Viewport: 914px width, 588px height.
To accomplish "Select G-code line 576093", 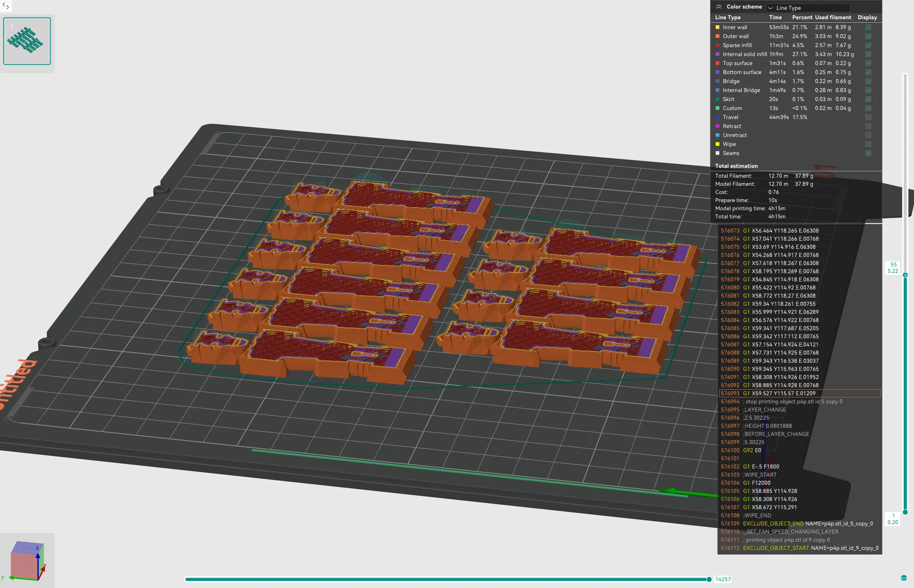I will [x=799, y=393].
